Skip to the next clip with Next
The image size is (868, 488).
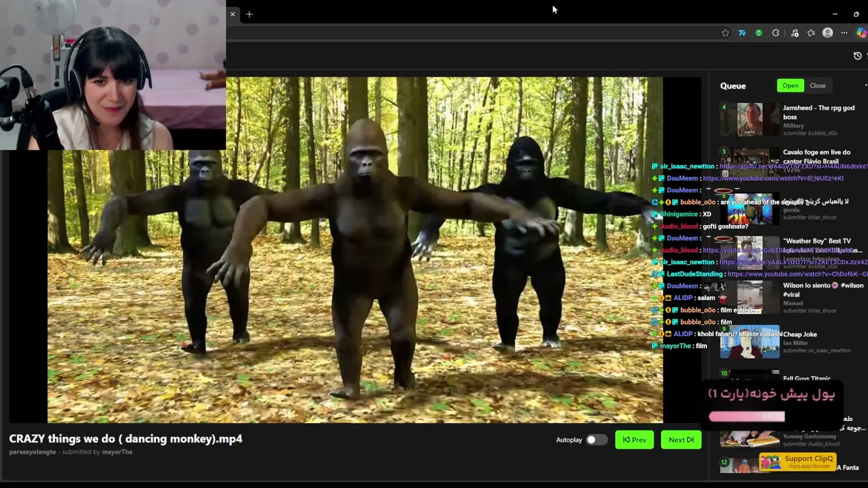click(681, 440)
